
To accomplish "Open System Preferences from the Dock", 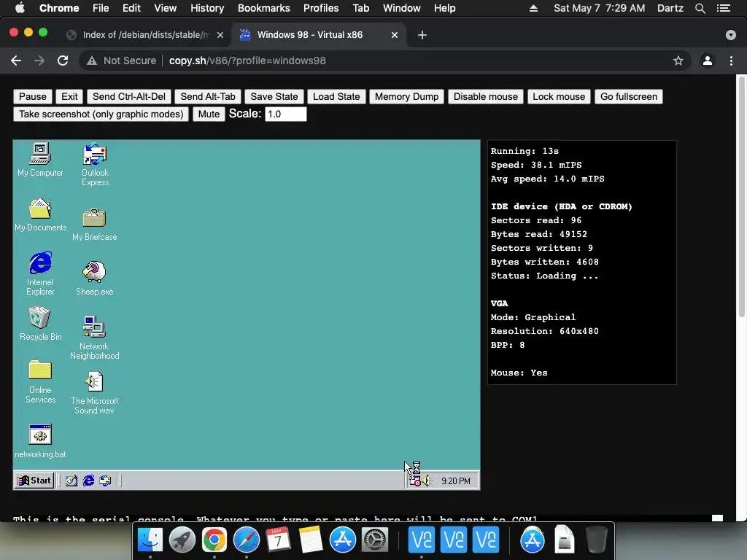I will tap(375, 540).
